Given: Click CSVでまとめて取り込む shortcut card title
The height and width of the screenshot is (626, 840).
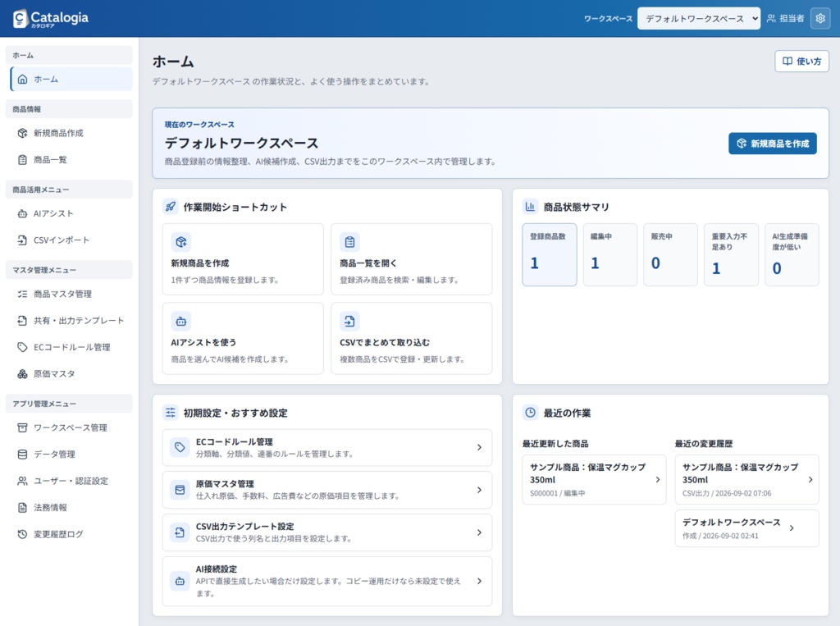Looking at the screenshot, I should pos(385,342).
